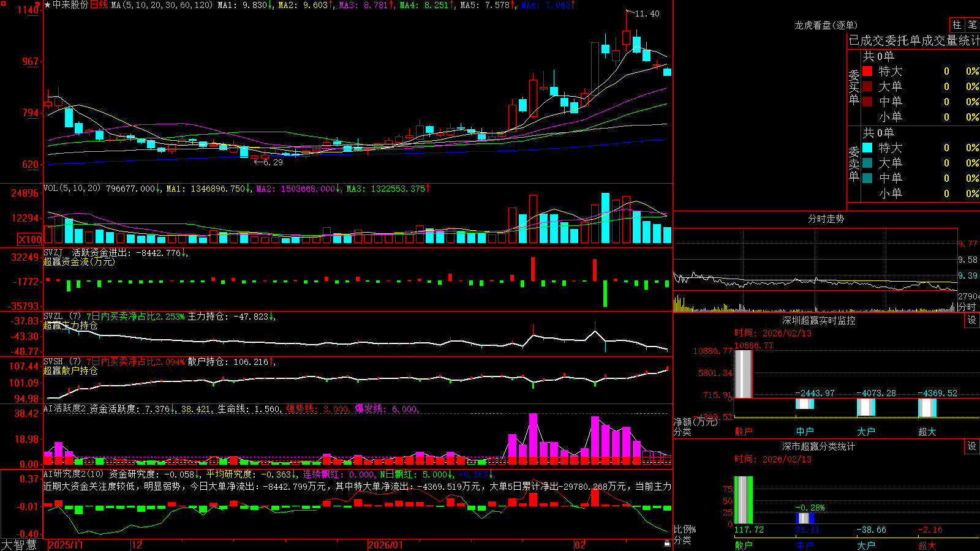Click the 117.72 value under 分类统计
Image resolution: width=980 pixels, height=551 pixels.
(x=749, y=530)
